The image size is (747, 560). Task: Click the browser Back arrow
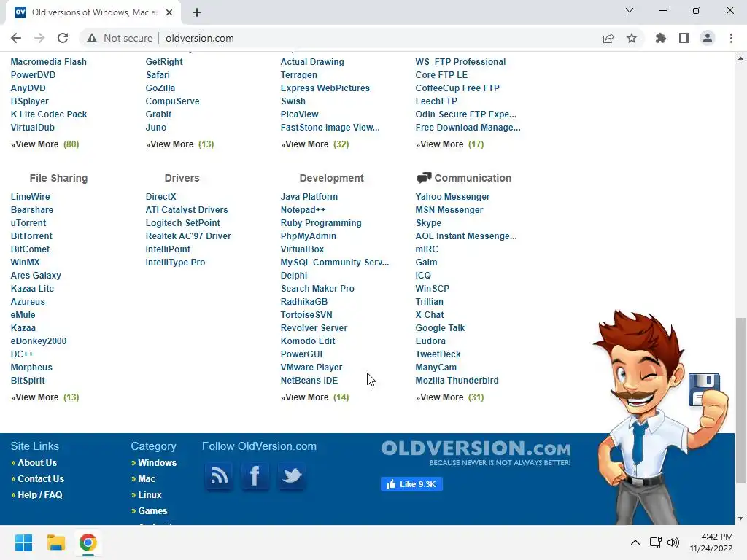[x=16, y=38]
